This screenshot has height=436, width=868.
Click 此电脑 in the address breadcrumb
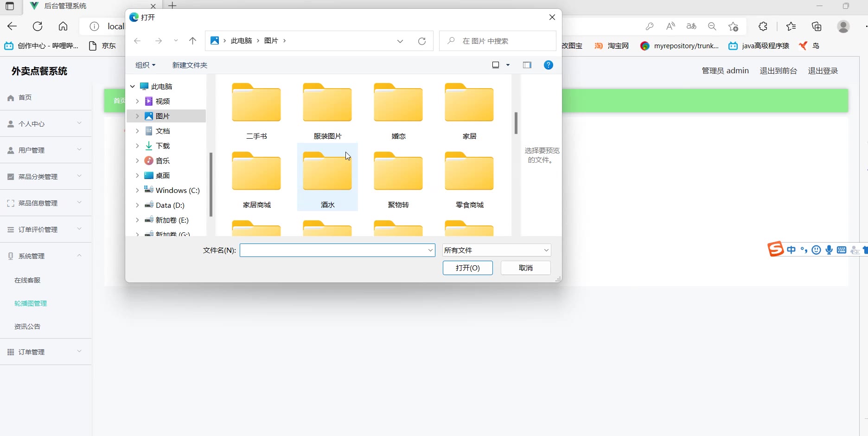click(242, 41)
